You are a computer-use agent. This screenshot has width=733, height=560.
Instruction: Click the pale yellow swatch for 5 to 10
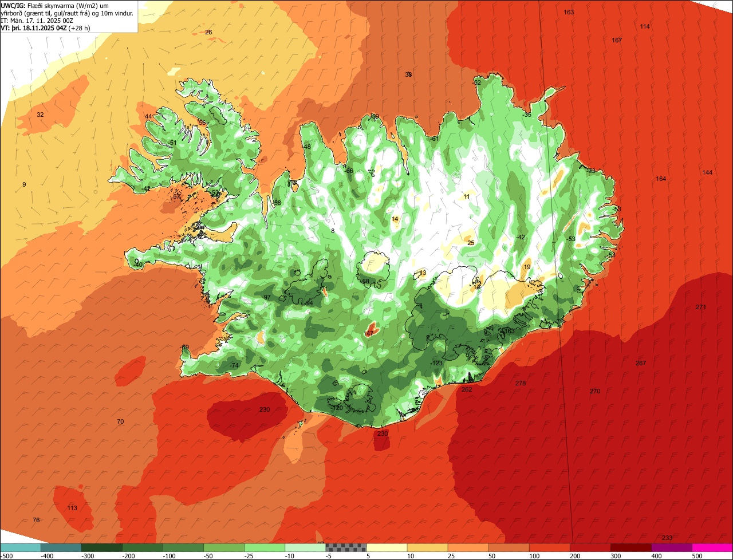(x=386, y=547)
